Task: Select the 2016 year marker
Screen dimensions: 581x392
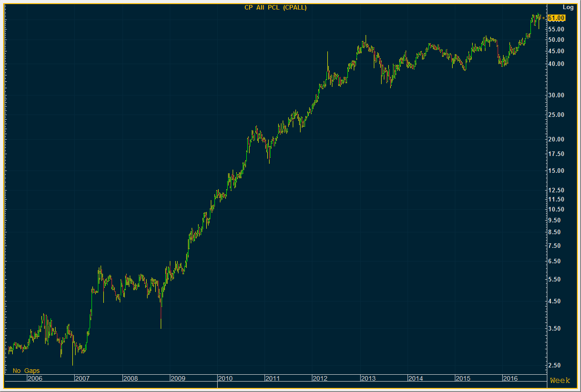Action: tap(510, 378)
